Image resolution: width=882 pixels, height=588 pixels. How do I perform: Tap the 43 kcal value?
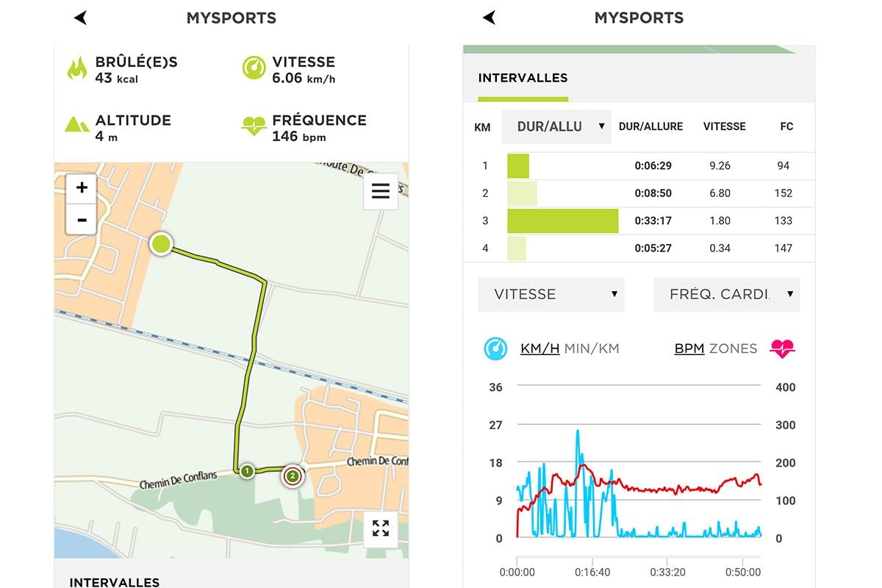click(x=116, y=78)
